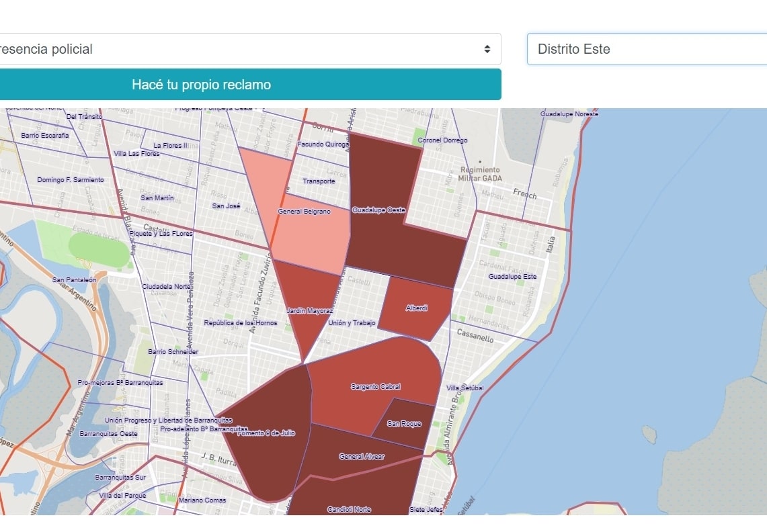This screenshot has width=767, height=532.
Task: Click the 'Villa Setúbal' label
Action: pos(465,388)
